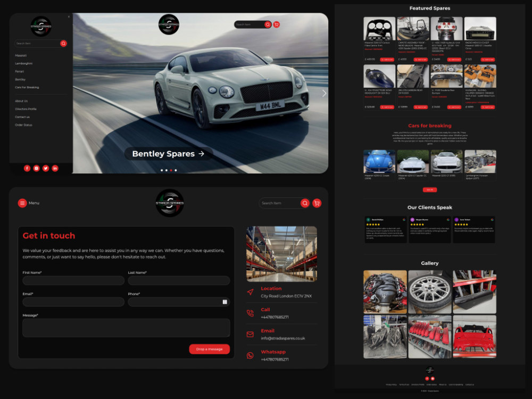
Task: Open the hamburger Menu icon on the contact page
Action: [22, 203]
